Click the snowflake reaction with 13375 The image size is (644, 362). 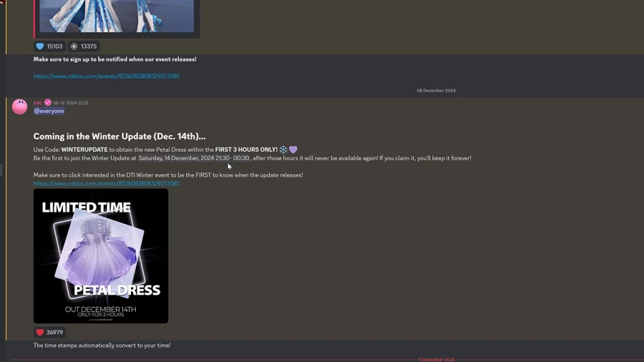(x=84, y=47)
